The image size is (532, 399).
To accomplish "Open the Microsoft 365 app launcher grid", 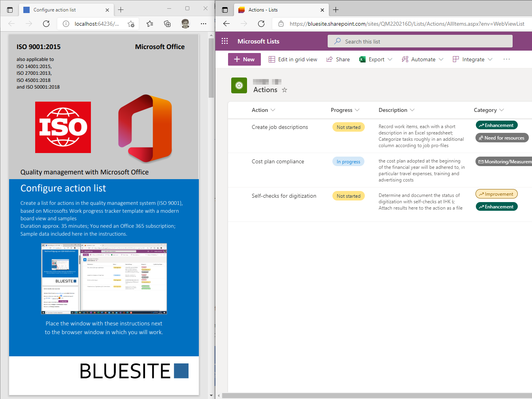I will pos(225,41).
